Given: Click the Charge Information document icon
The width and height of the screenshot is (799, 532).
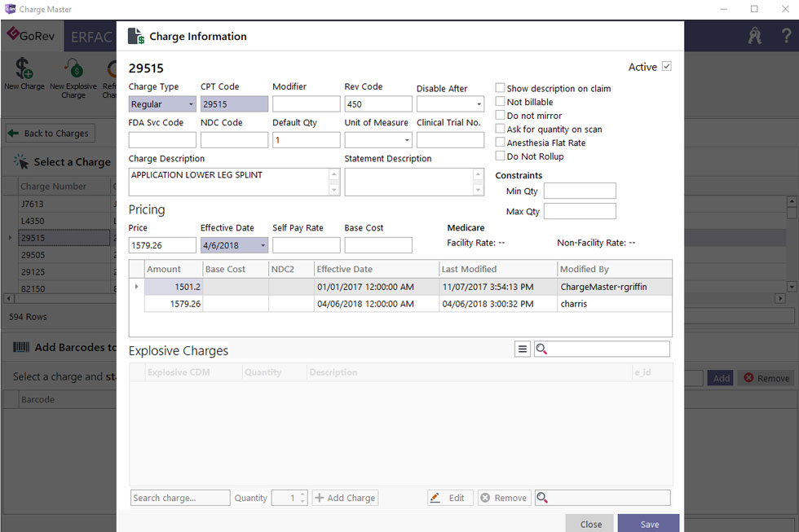Looking at the screenshot, I should tap(135, 36).
